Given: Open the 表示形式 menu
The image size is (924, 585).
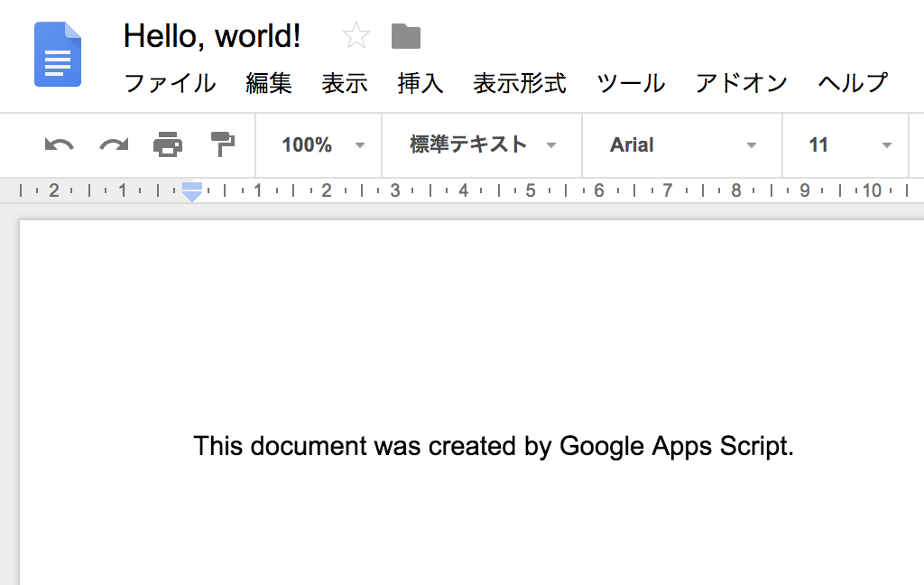Looking at the screenshot, I should (x=520, y=84).
